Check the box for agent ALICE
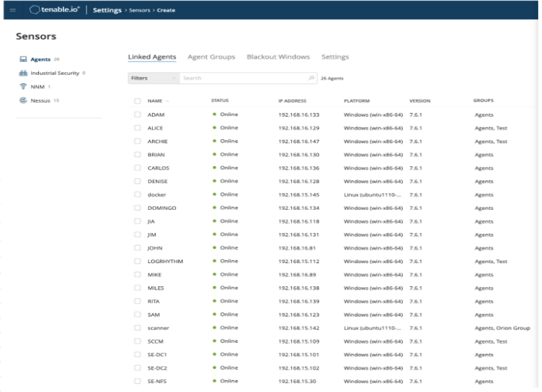 pos(138,128)
